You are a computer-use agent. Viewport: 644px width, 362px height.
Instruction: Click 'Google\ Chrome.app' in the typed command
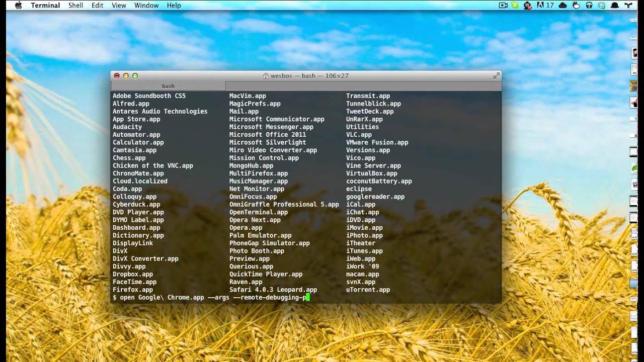click(x=171, y=298)
